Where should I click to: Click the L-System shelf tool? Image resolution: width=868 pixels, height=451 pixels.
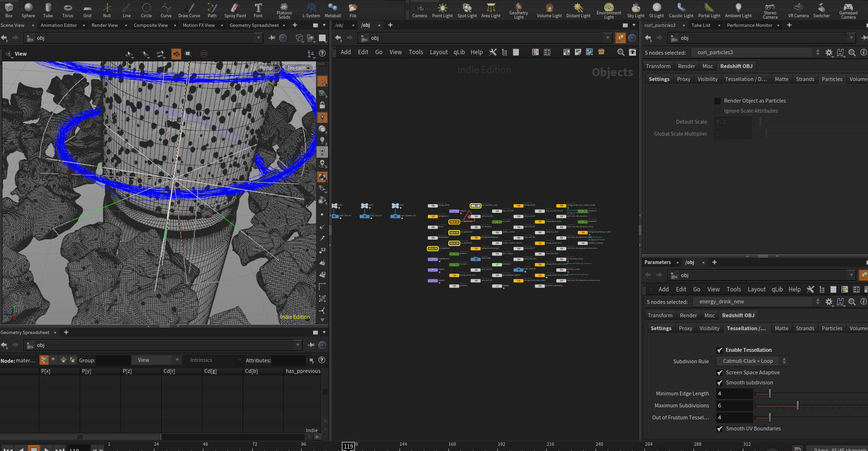tap(311, 9)
